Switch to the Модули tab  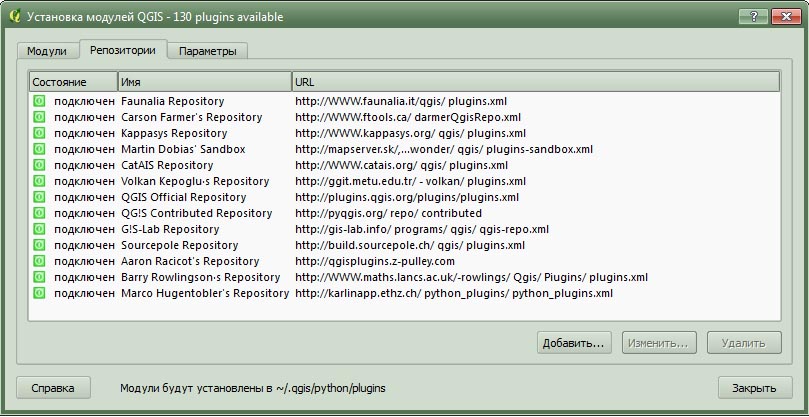(47, 51)
